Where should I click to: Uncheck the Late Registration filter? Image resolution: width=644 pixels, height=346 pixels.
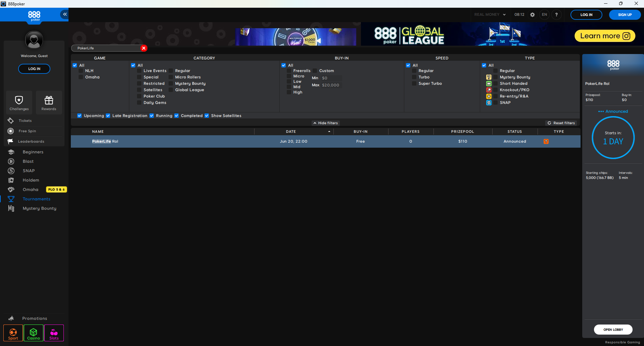(108, 116)
